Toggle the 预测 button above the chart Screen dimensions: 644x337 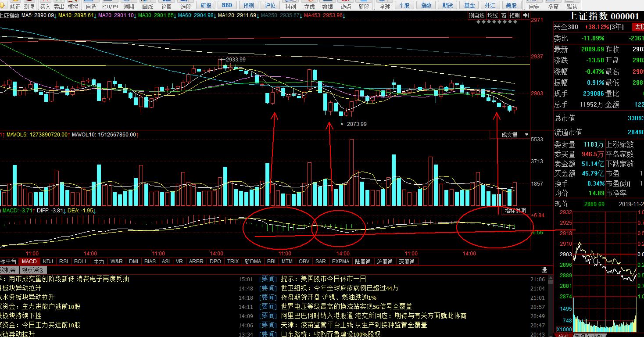click(x=514, y=15)
